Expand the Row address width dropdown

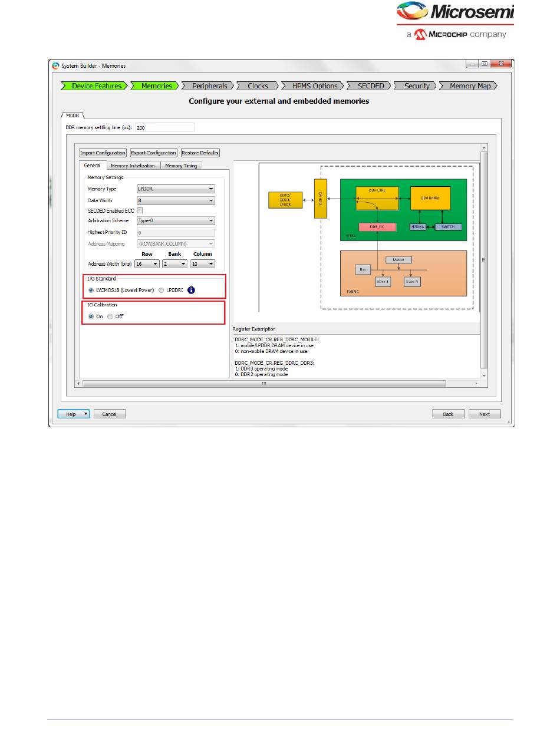[x=147, y=264]
